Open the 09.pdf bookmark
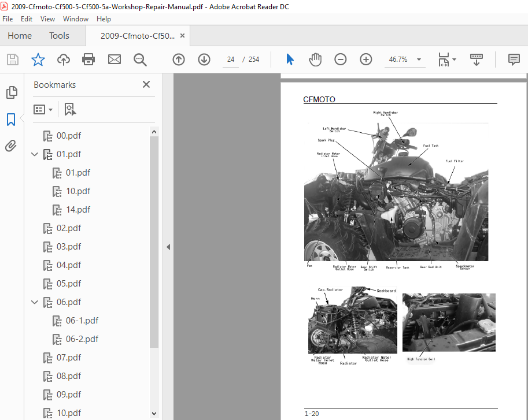528x420 pixels. click(69, 395)
